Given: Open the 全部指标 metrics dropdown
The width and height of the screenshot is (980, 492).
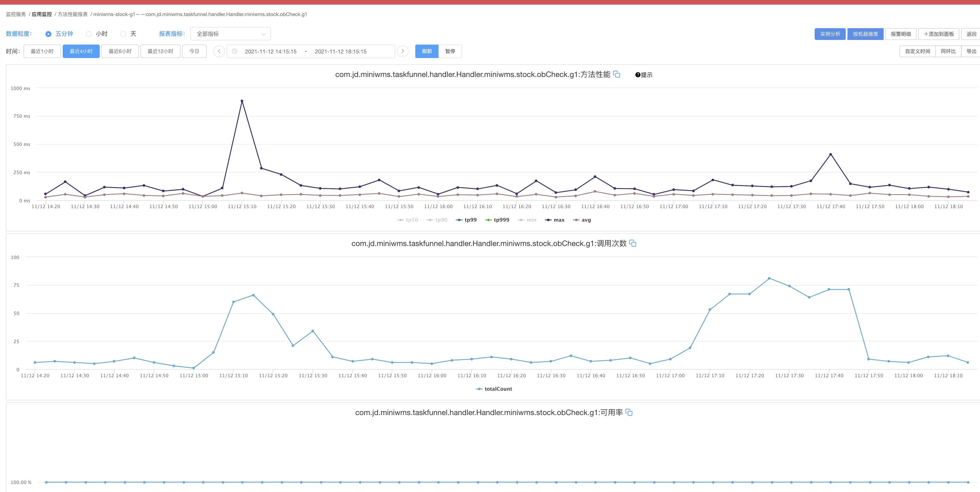Looking at the screenshot, I should coord(231,34).
